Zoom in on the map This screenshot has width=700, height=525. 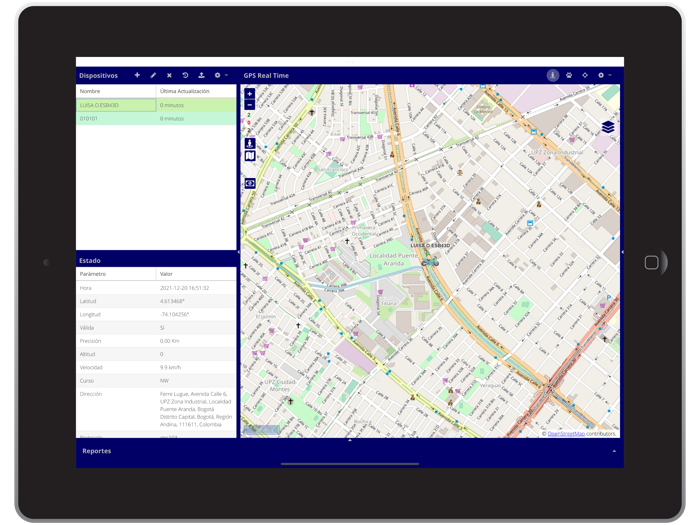click(250, 94)
